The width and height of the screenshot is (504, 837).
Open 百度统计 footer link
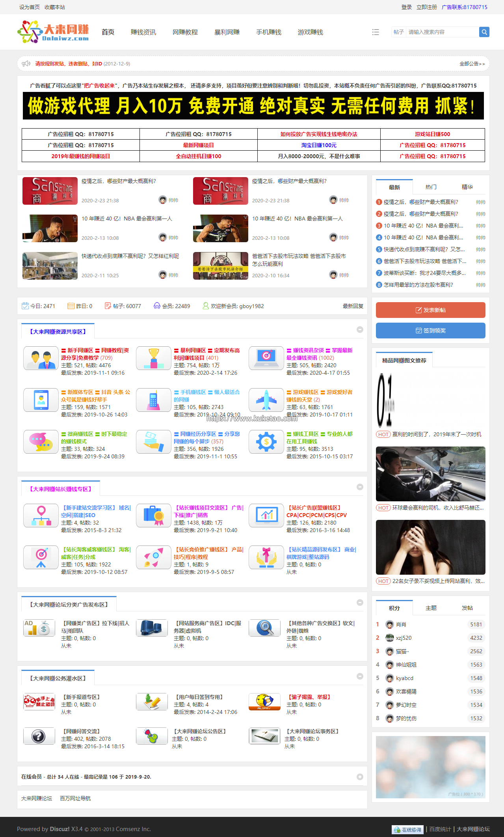point(440,829)
